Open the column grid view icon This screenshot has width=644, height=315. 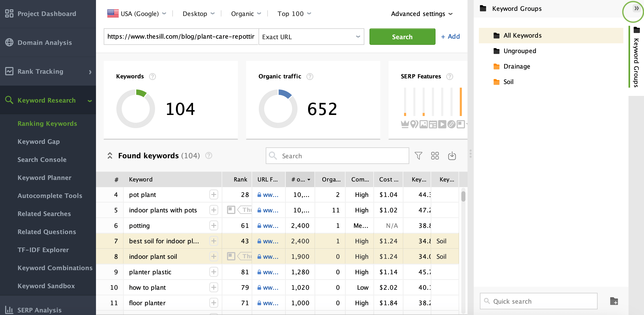tap(435, 156)
